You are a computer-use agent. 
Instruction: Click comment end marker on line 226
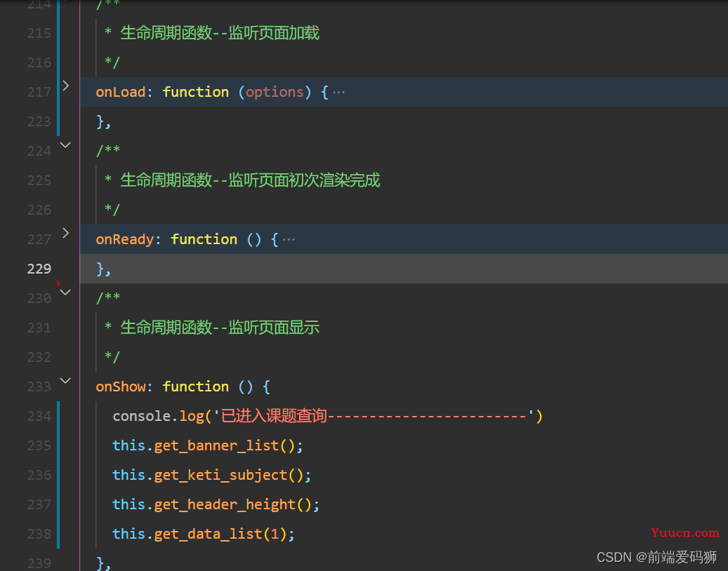112,210
